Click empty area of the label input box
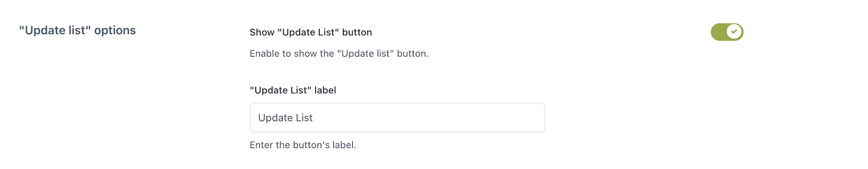Image resolution: width=868 pixels, height=169 pixels. click(x=429, y=118)
